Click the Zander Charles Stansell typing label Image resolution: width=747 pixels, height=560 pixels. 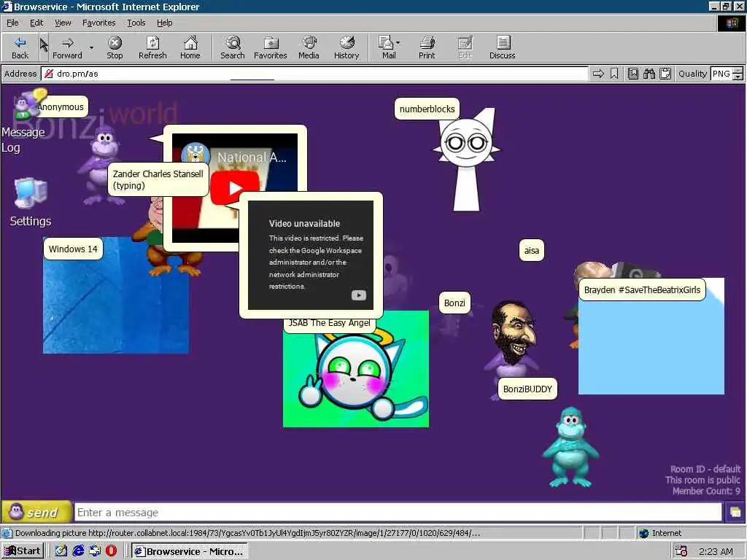coord(158,179)
